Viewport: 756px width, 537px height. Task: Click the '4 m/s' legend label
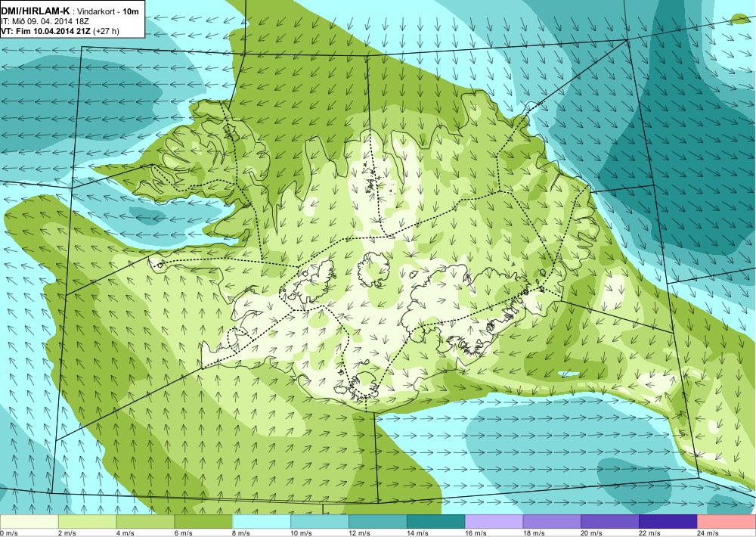pyautogui.click(x=125, y=533)
